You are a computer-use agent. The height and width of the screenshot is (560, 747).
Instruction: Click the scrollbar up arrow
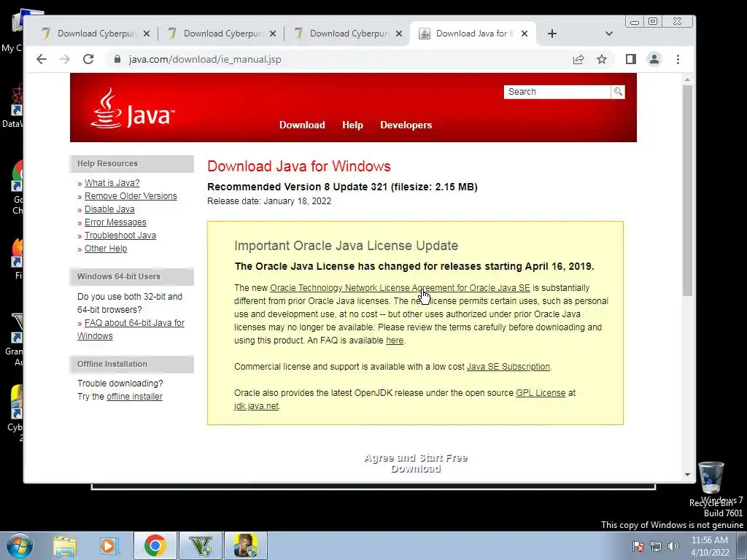(x=687, y=79)
